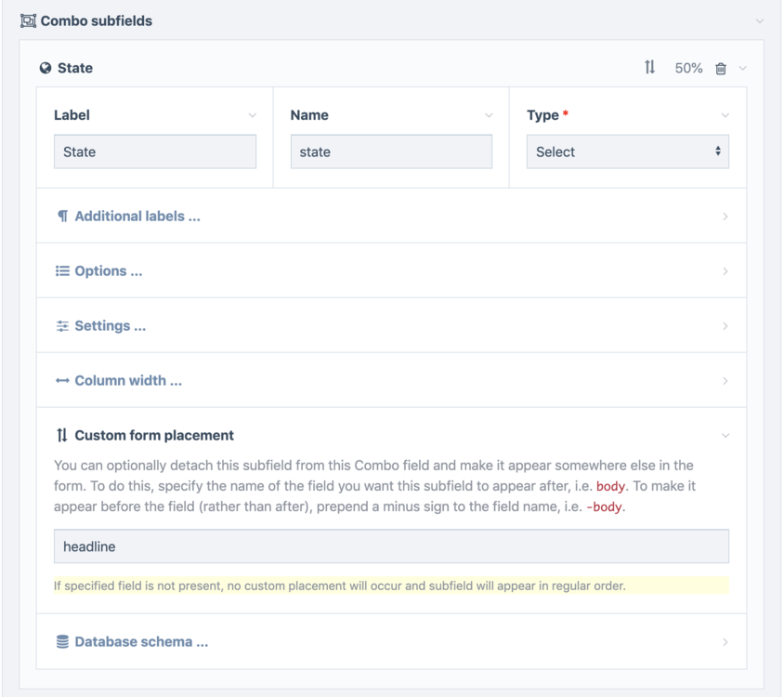Viewport: 784px width, 697px height.
Task: Click the arrows icon beside Column width
Action: (62, 380)
